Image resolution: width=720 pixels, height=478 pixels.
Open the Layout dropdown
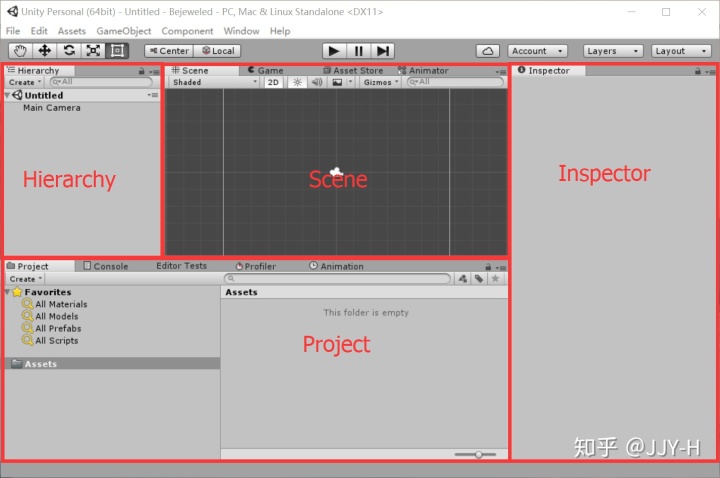(x=681, y=51)
